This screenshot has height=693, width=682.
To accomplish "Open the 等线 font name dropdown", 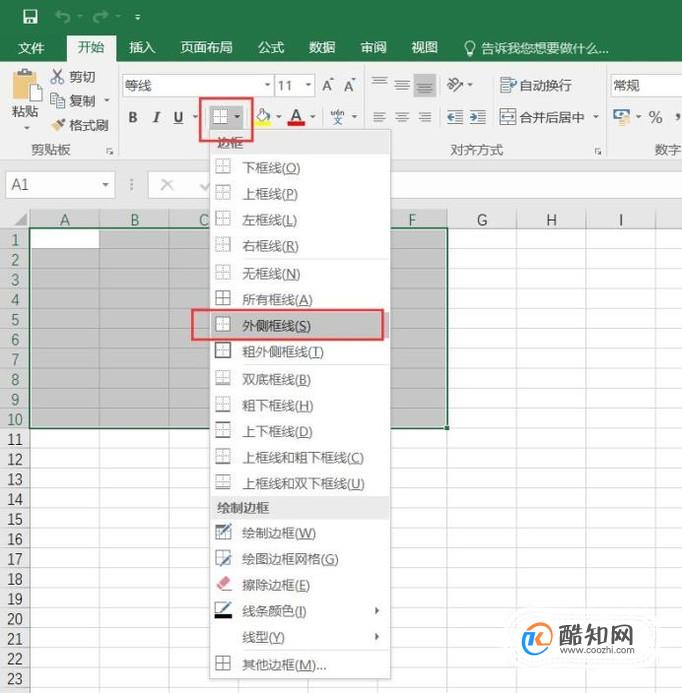I will [267, 85].
